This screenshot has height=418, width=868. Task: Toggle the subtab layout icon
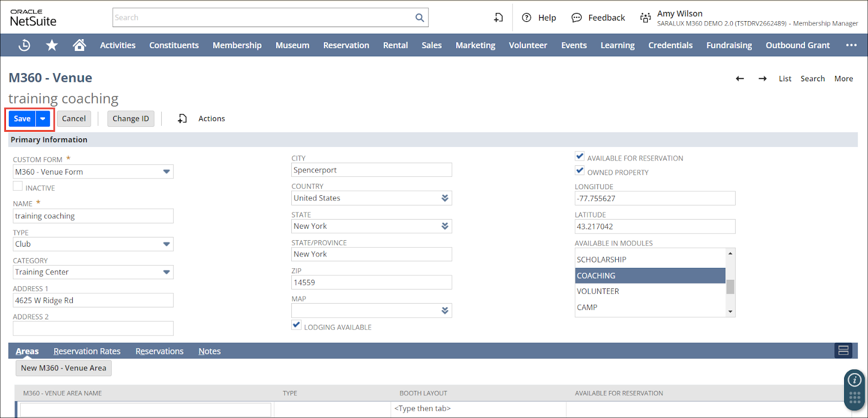pos(843,351)
